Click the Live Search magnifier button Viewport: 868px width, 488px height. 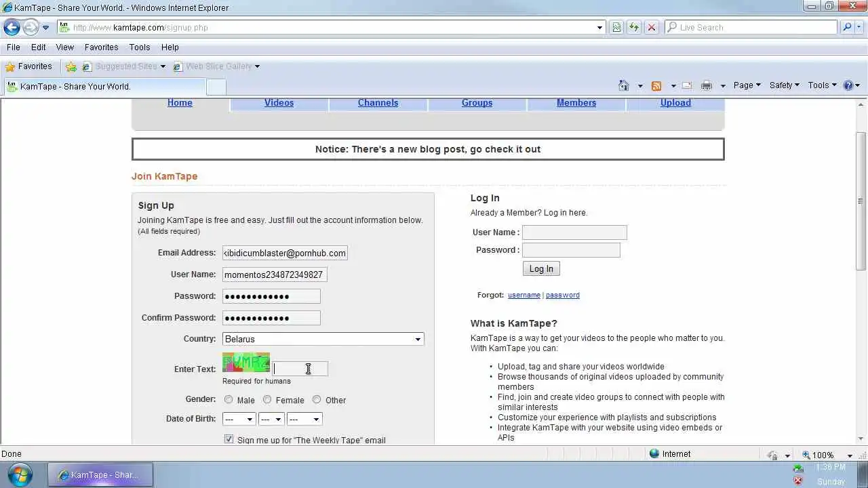point(846,28)
